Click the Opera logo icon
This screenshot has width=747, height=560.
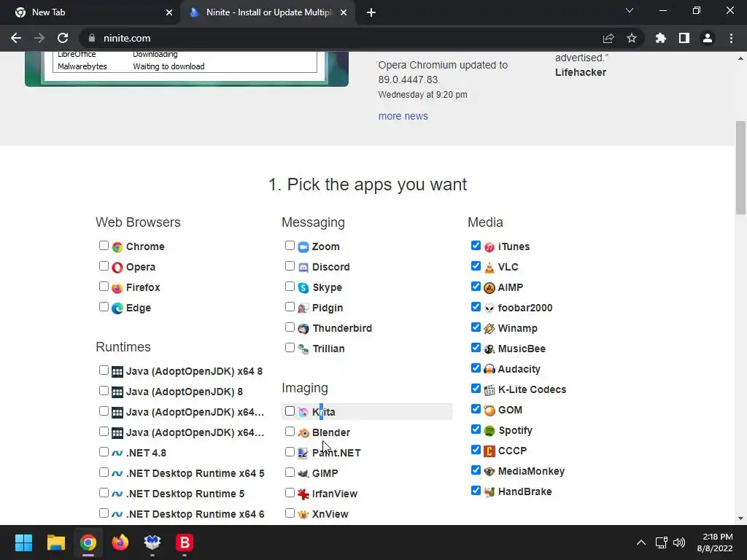point(117,267)
